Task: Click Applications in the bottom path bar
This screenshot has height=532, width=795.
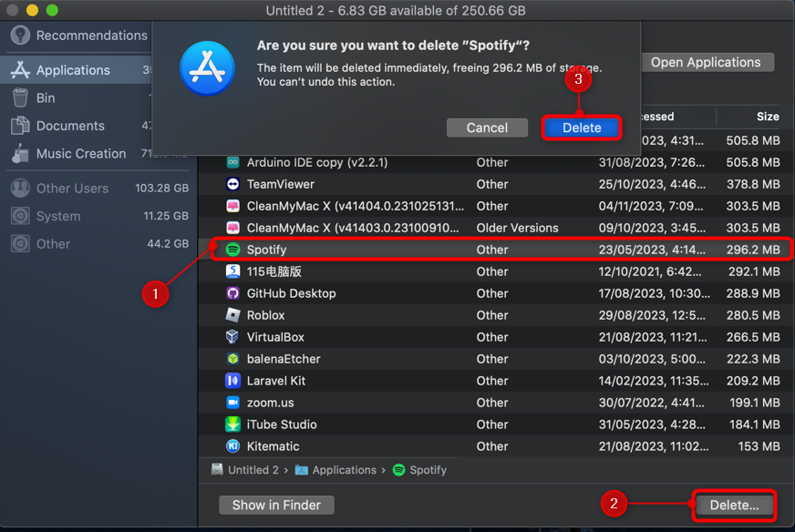Action: 344,470
